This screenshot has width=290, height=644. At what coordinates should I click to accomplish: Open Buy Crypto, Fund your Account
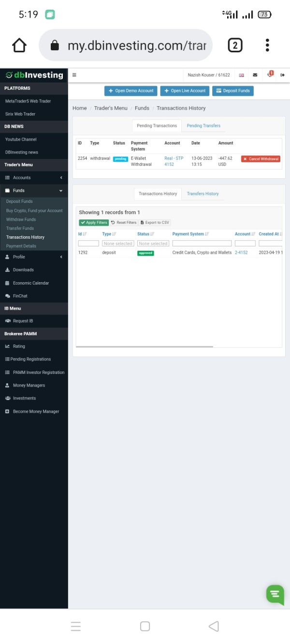pyautogui.click(x=34, y=211)
